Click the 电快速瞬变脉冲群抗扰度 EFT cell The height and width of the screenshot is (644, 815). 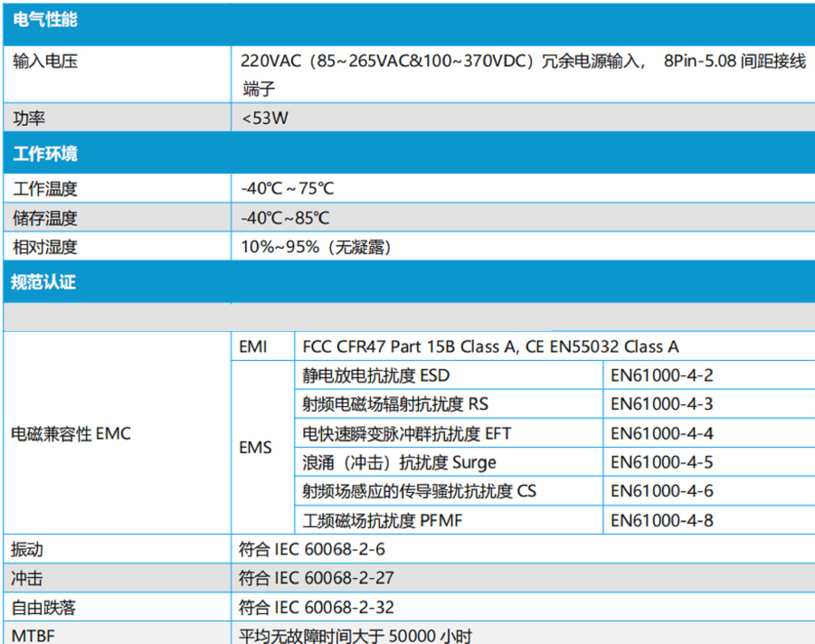449,433
